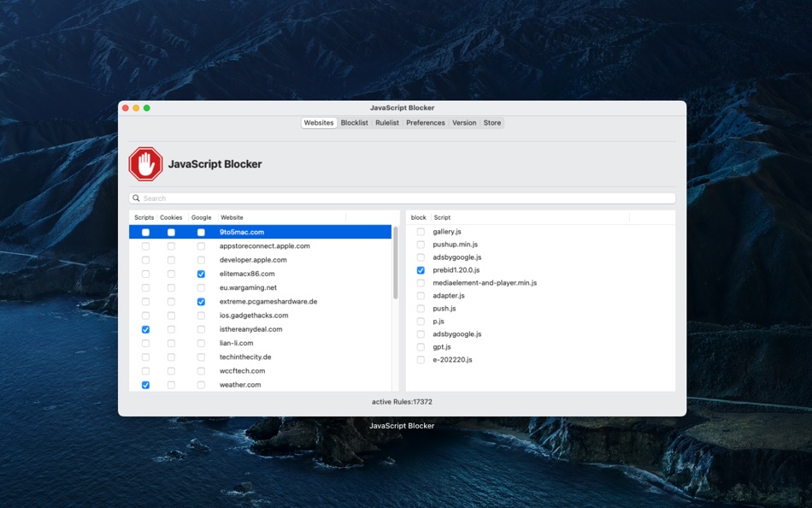Enable Google checkbox for eu.wargaming.net
The width and height of the screenshot is (812, 508).
coord(201,287)
